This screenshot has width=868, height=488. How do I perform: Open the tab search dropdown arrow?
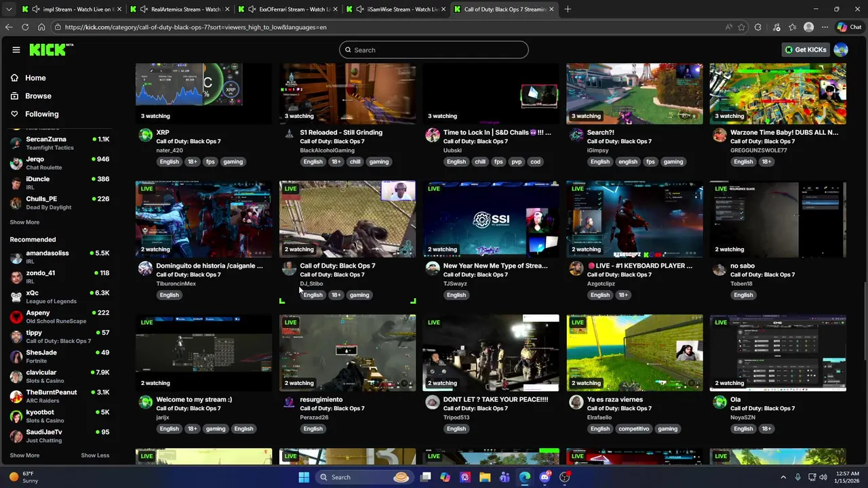click(8, 9)
